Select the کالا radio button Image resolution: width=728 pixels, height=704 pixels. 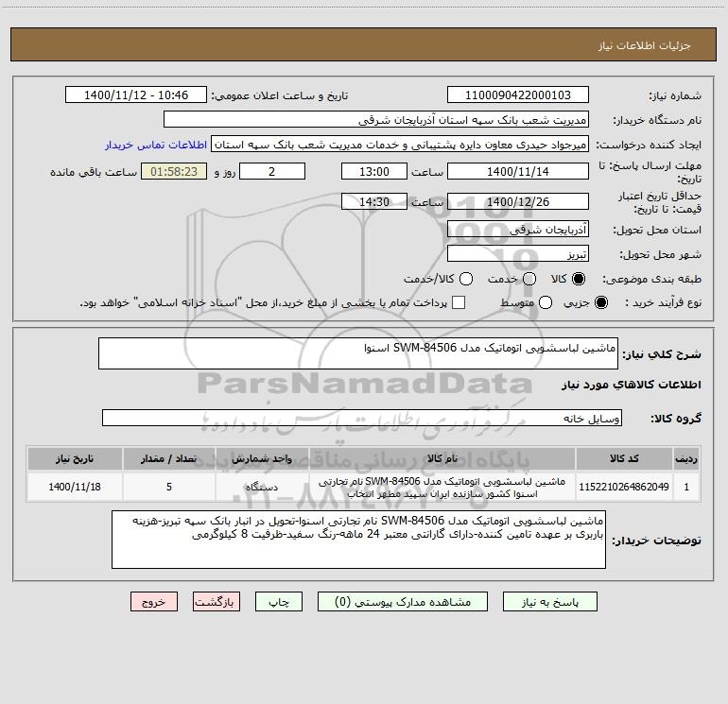[579, 279]
